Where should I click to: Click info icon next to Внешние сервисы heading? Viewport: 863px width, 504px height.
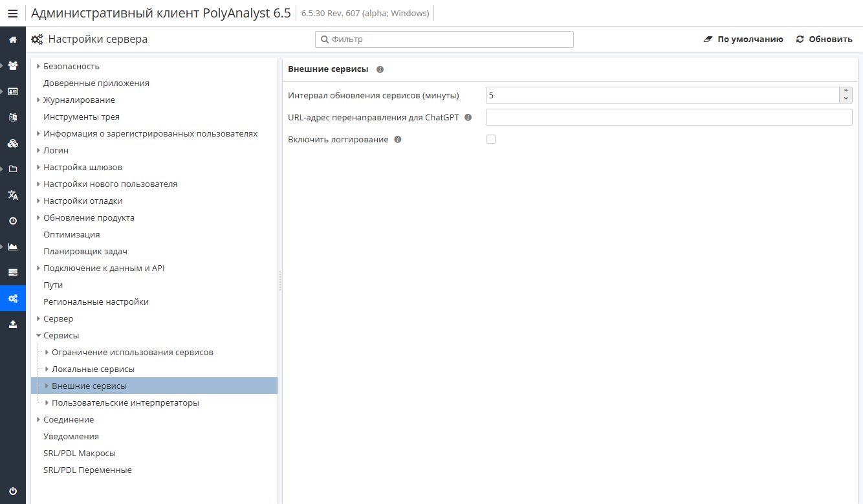(x=380, y=69)
